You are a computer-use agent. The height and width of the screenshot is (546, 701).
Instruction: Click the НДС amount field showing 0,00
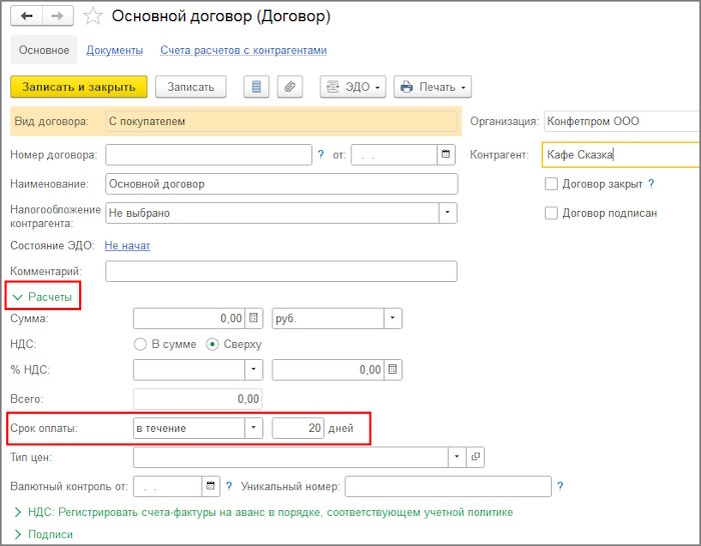tap(328, 370)
